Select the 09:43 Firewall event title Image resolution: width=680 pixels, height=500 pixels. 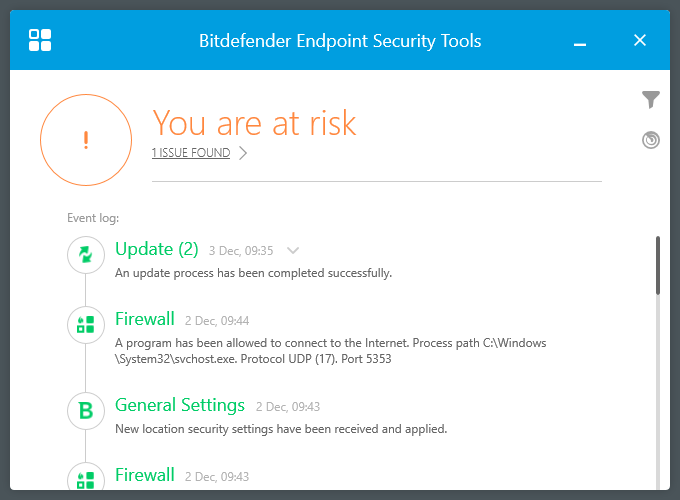coord(145,475)
